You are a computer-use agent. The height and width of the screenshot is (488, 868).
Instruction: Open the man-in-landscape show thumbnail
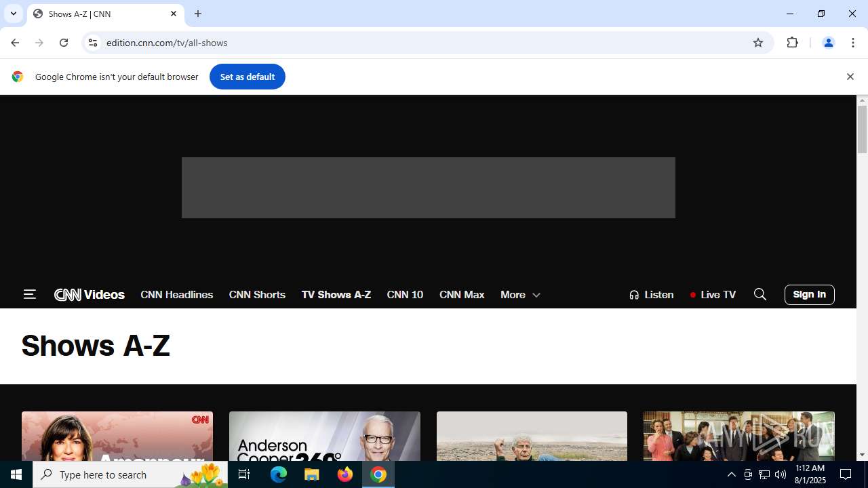point(532,436)
